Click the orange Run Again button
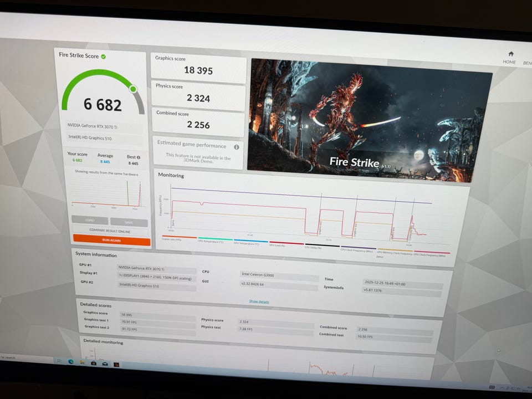Screen dimensions: 532x399 111,241
